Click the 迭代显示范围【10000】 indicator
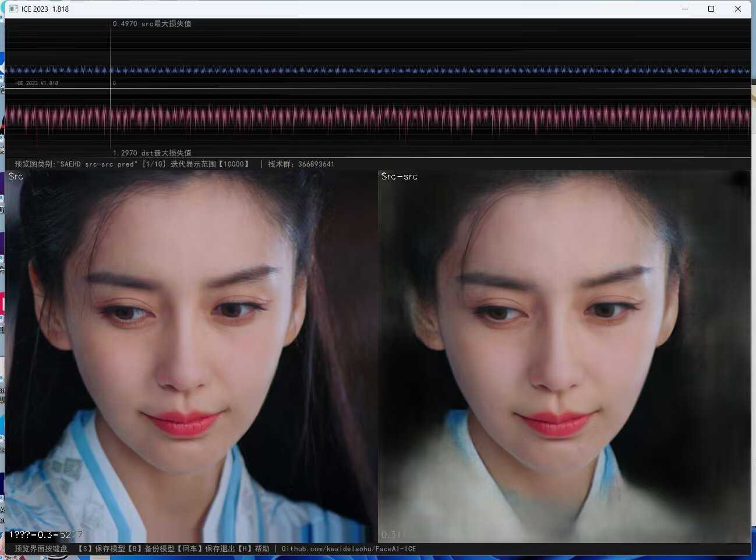Viewport: 756px width, 560px height. tap(210, 164)
